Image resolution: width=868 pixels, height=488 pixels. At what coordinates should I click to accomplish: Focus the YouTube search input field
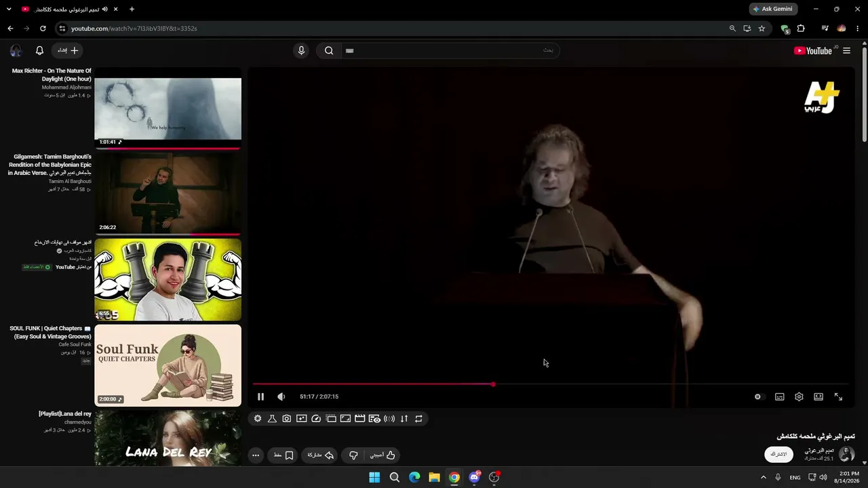tap(449, 51)
